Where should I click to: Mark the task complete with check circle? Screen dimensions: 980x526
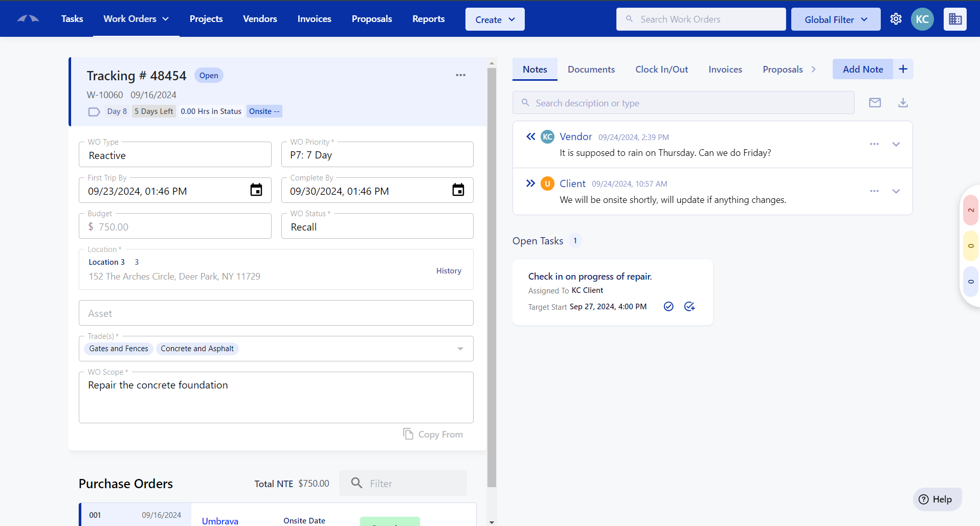point(669,306)
